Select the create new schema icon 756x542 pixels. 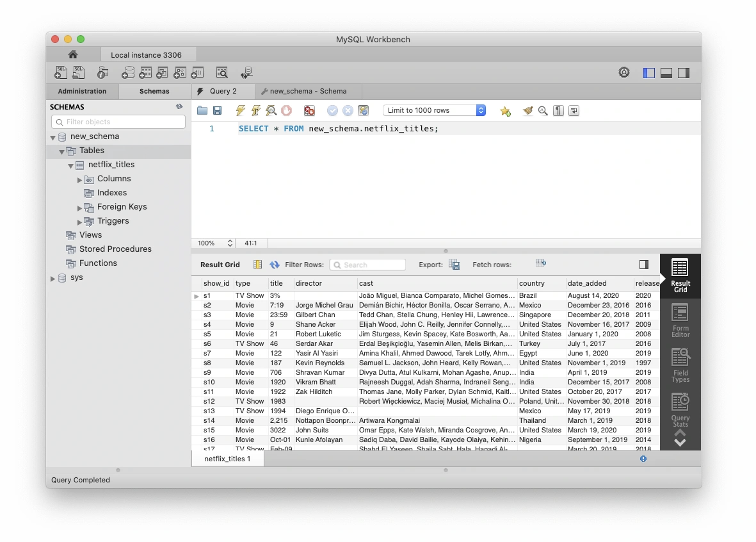click(127, 72)
